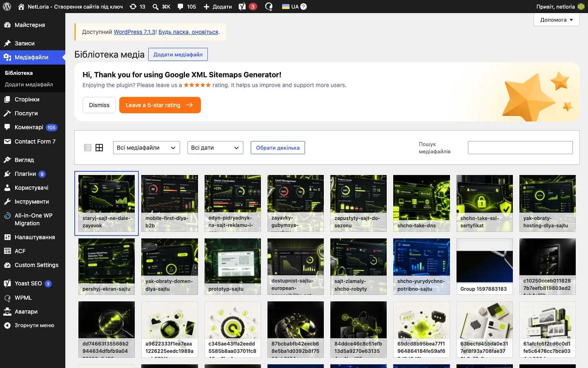
Task: Click the Додати медіафайл button beside the title
Action: pos(178,54)
